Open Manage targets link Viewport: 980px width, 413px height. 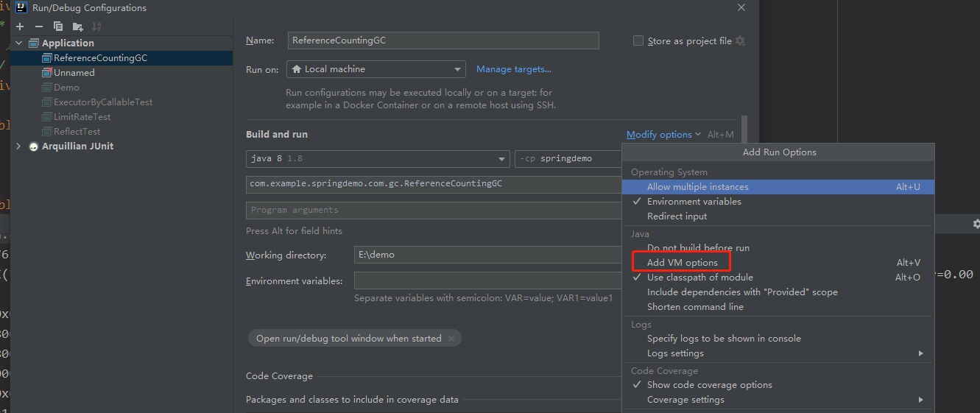coord(513,69)
